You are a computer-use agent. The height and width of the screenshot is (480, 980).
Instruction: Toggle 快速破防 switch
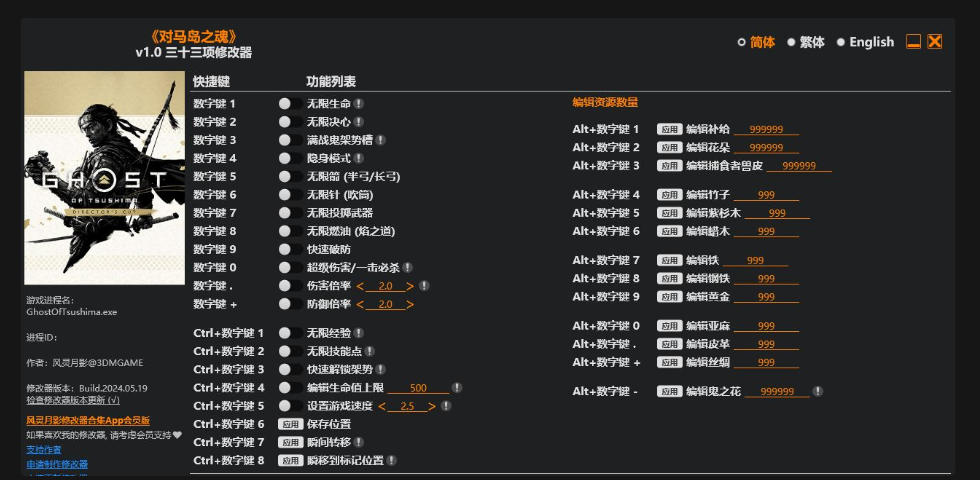tap(289, 249)
